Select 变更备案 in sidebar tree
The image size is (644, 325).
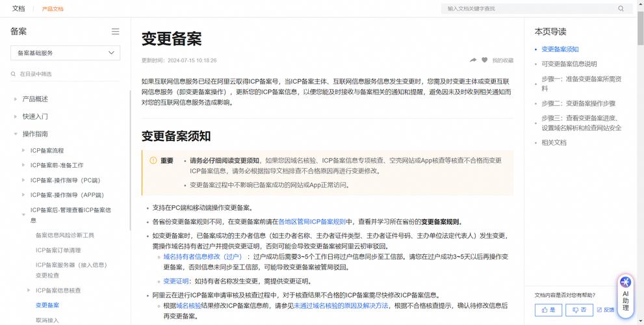coord(47,305)
